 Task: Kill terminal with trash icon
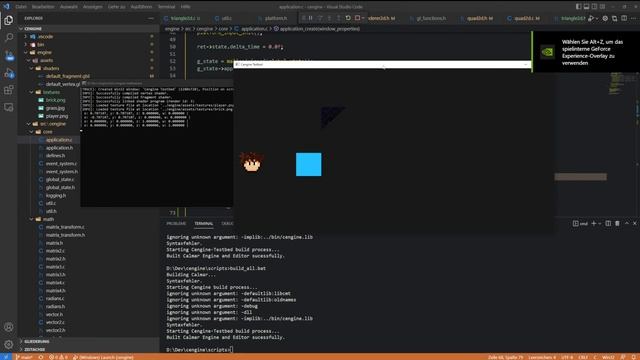(617, 223)
